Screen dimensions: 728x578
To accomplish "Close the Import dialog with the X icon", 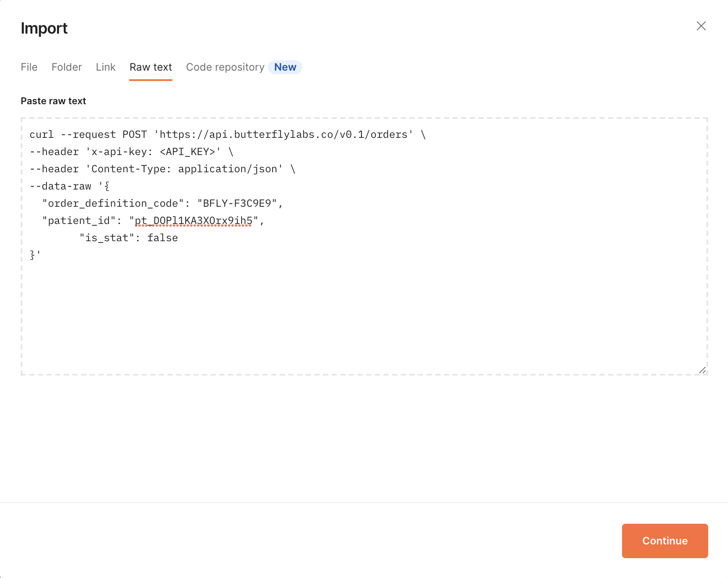I will click(701, 26).
